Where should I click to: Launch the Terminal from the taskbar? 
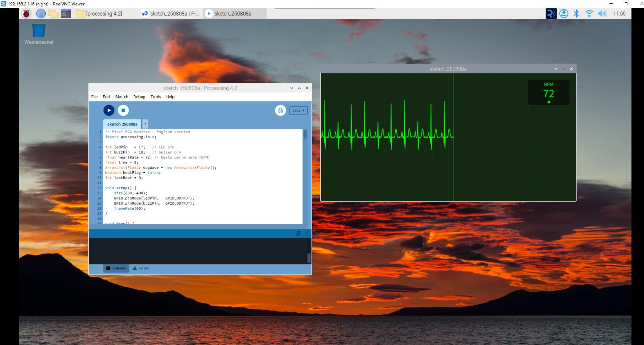[x=66, y=14]
